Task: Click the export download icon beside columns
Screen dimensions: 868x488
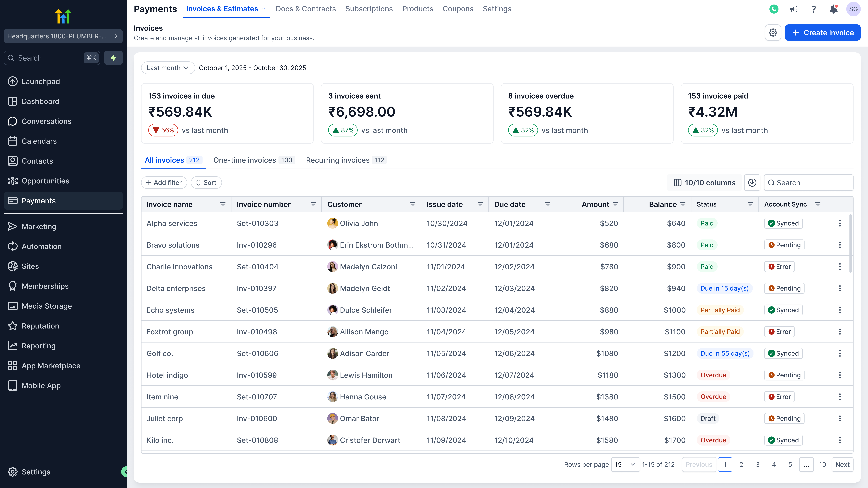Action: 752,183
